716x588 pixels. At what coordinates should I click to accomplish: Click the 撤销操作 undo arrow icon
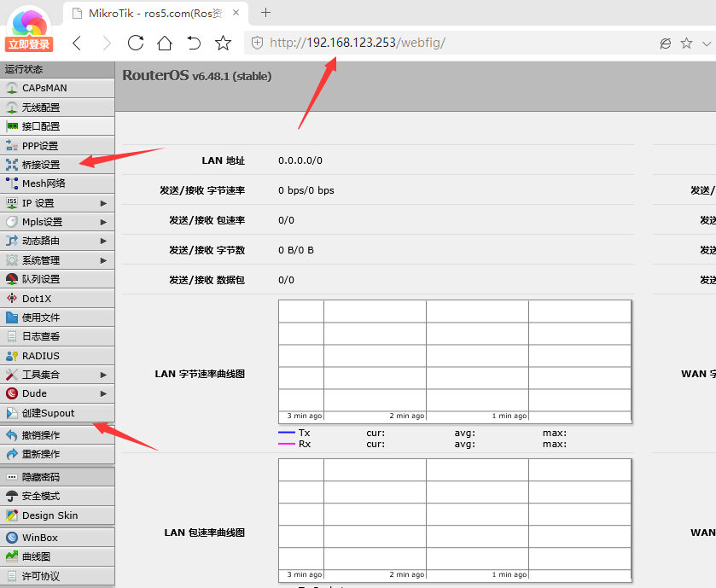pos(12,435)
